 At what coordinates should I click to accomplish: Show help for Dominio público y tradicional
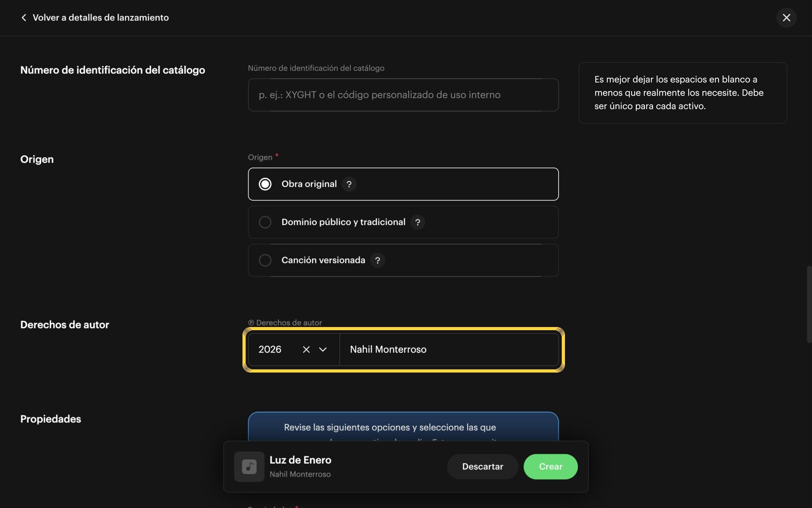(418, 222)
